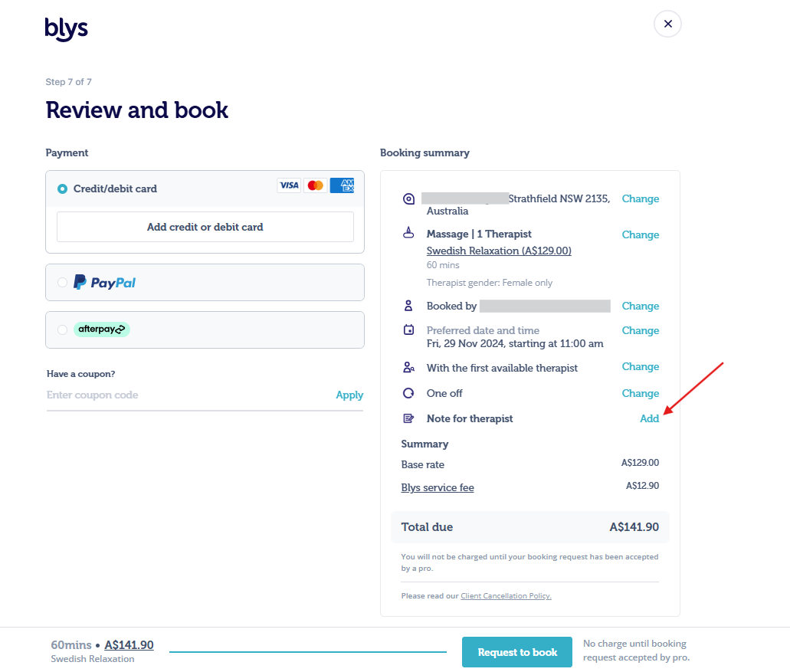Click the Have a coupon? label
790x672 pixels.
[x=80, y=374]
